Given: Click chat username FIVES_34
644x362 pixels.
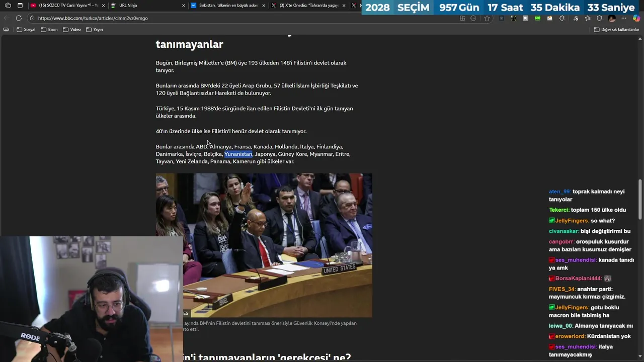Looking at the screenshot, I should point(562,289).
